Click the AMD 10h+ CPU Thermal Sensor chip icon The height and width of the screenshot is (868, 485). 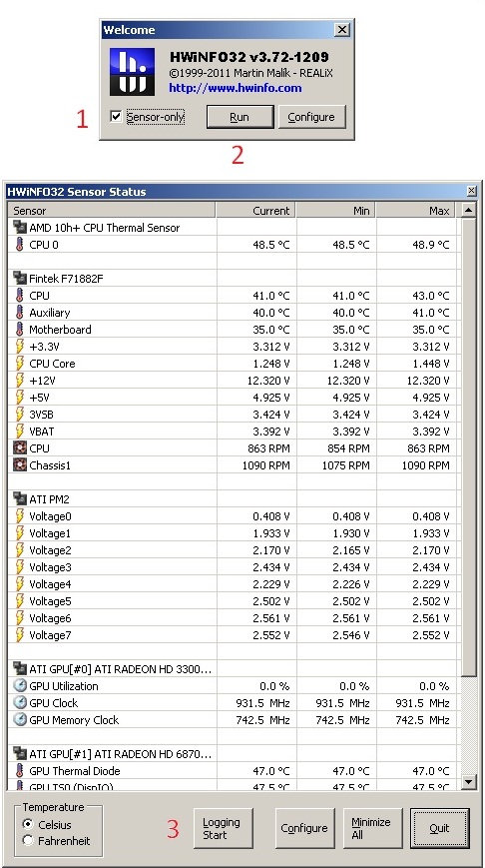pyautogui.click(x=20, y=228)
